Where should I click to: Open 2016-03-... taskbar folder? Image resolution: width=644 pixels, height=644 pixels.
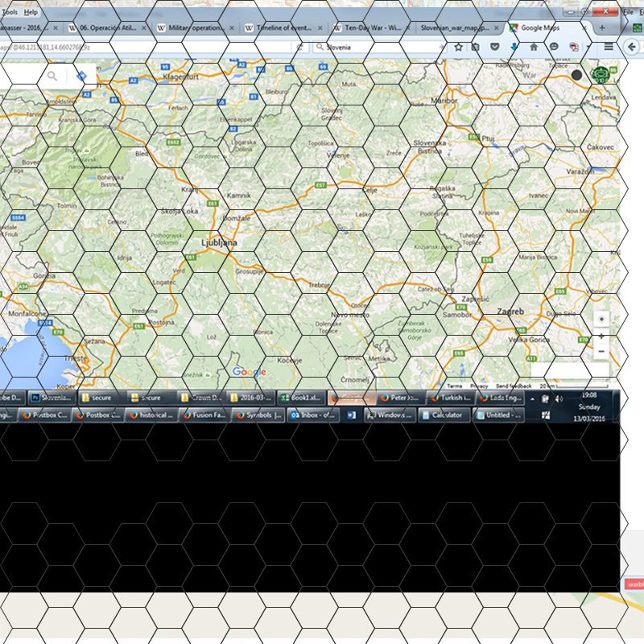tap(251, 398)
